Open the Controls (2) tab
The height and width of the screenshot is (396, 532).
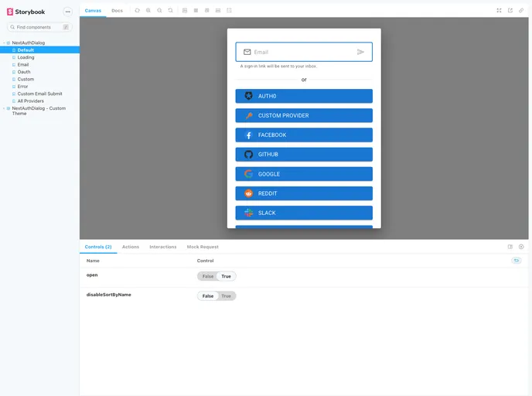pos(98,247)
